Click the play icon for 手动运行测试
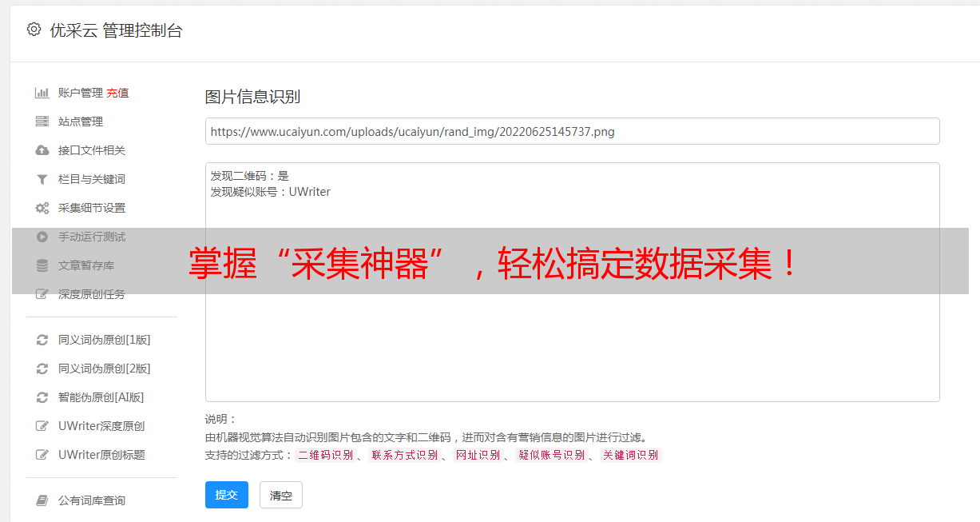980x522 pixels. pos(42,237)
